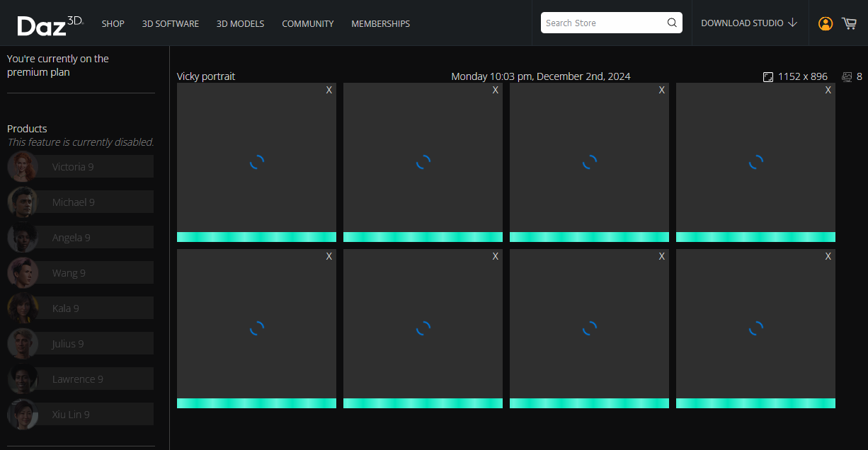Click the Search Store field
Viewport: 868px width, 450px height.
[612, 23]
